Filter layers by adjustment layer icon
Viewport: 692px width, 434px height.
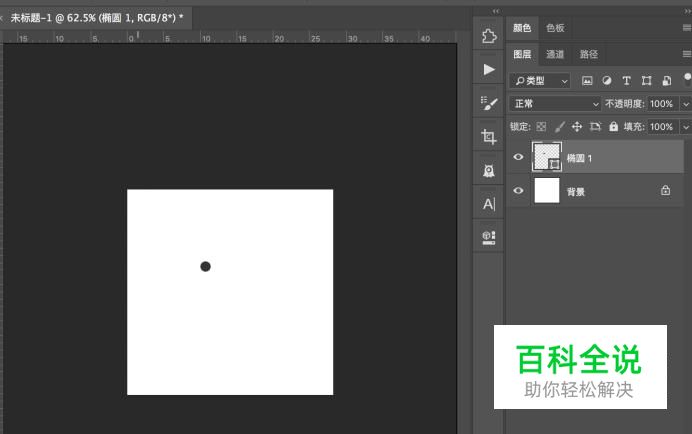coord(607,80)
